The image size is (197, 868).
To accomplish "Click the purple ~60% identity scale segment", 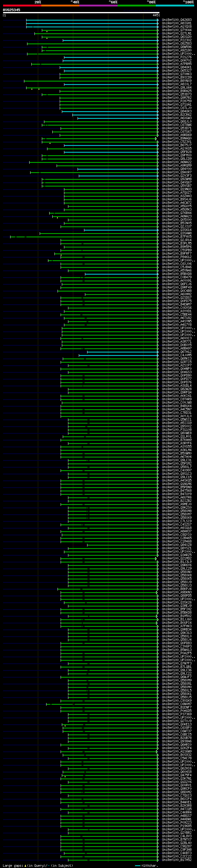I will (98, 6).
